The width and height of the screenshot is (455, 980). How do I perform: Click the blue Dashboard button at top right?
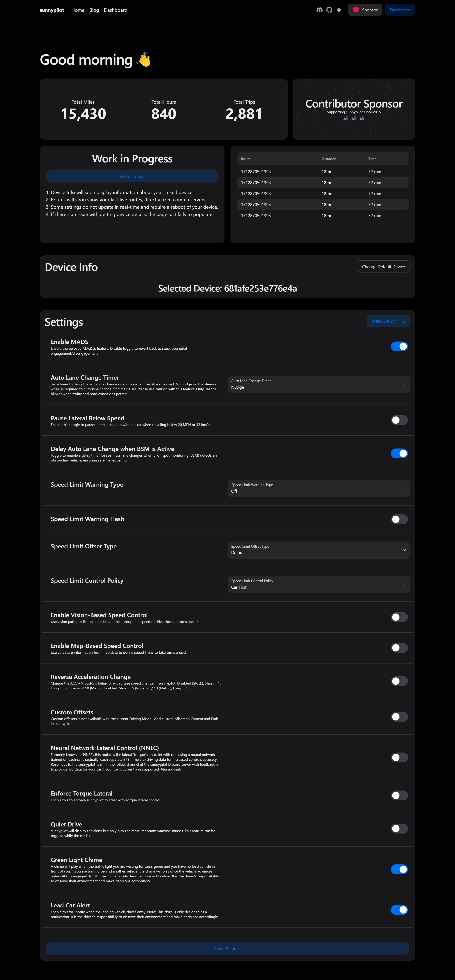400,10
